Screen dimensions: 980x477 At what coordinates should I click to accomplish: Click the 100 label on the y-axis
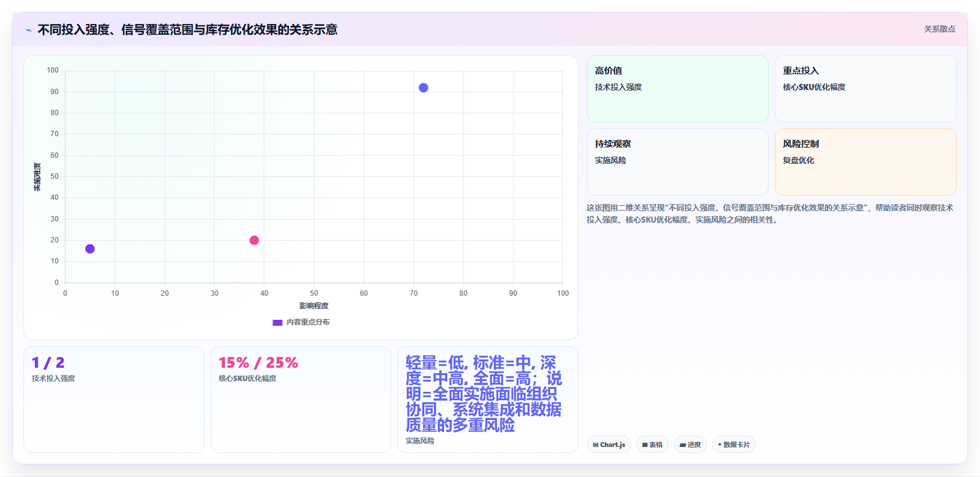[x=53, y=70]
